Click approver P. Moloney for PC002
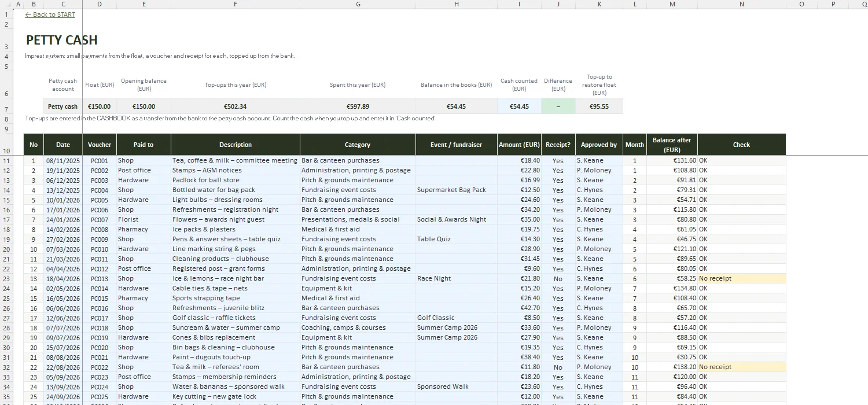Screen dimensions: 868x405 click(x=599, y=170)
